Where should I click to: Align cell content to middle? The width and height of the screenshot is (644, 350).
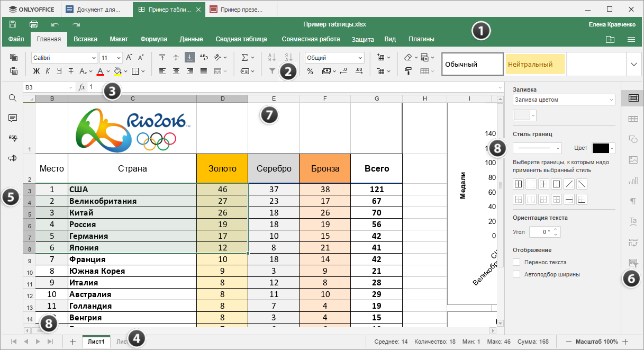pyautogui.click(x=176, y=58)
